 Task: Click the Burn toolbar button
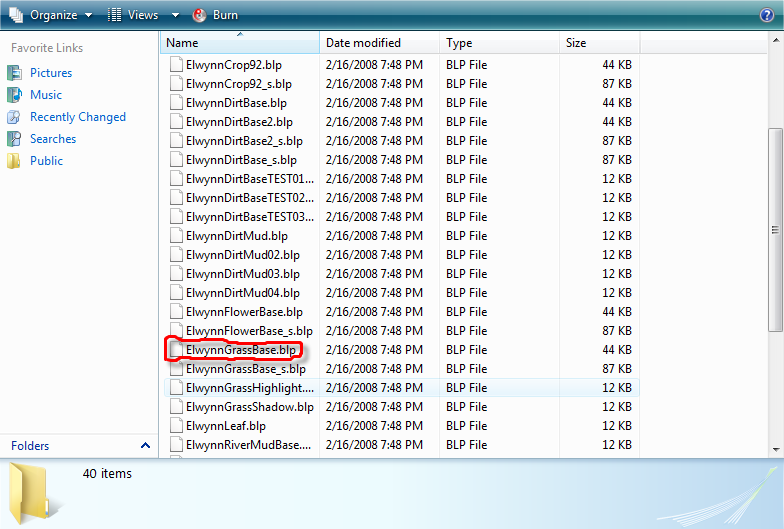tap(216, 15)
